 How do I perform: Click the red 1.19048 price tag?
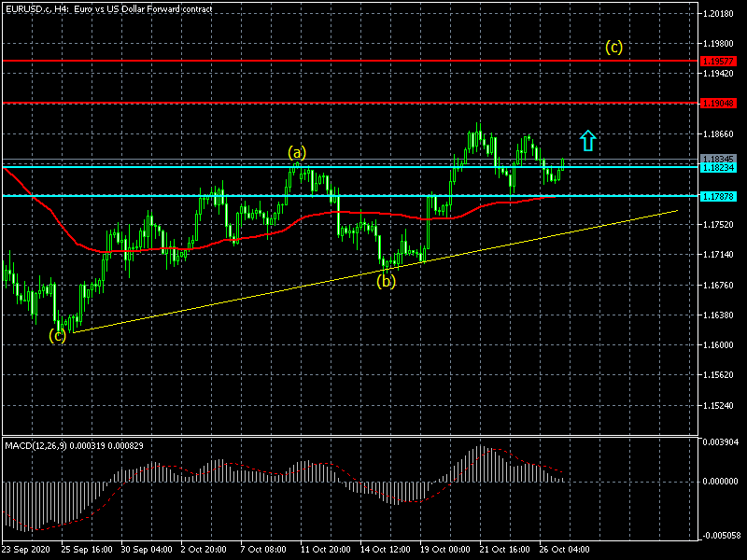721,103
